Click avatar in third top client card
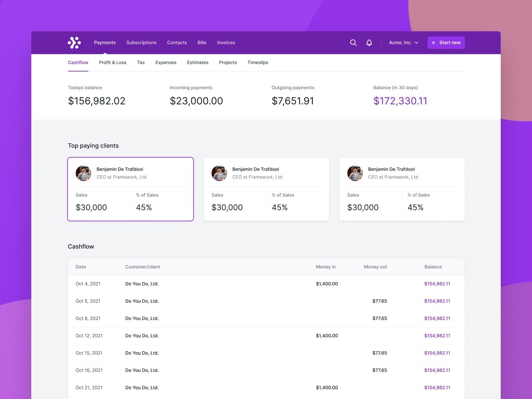532x399 pixels. click(355, 173)
